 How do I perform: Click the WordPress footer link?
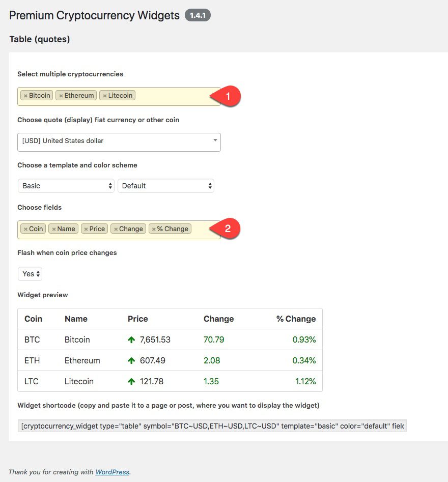point(113,472)
